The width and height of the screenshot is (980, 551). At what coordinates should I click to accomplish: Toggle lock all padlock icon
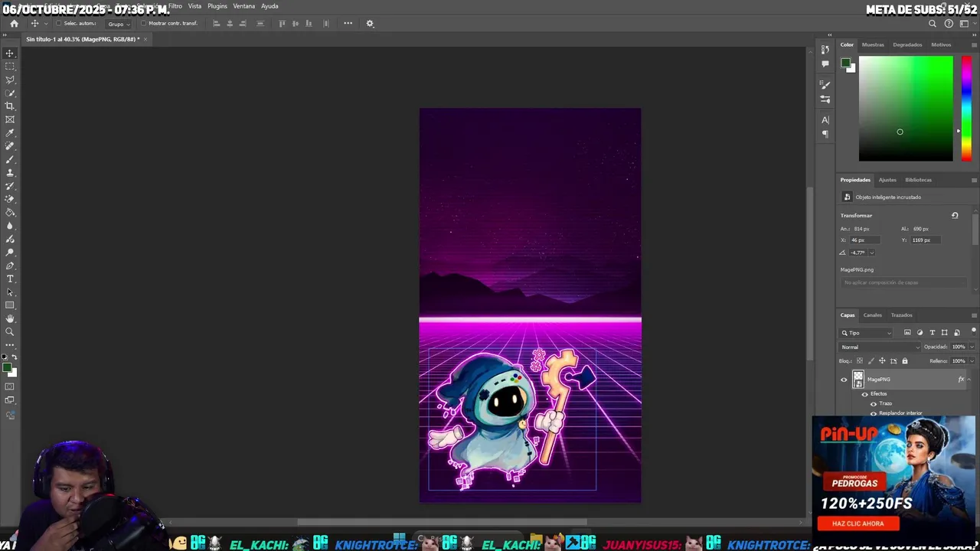tap(904, 360)
